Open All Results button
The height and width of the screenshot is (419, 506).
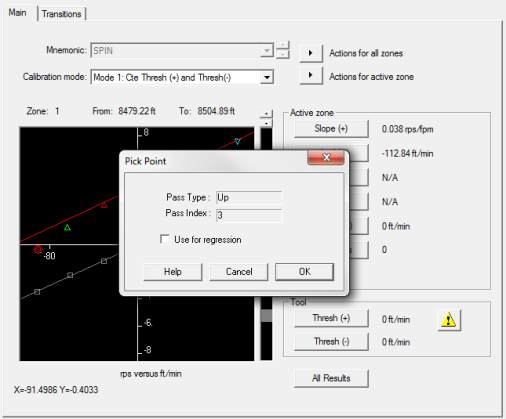[331, 378]
